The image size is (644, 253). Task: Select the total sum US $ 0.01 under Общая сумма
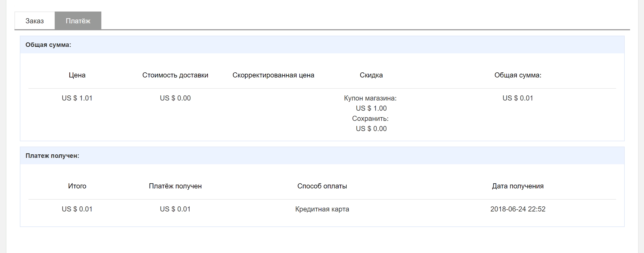(518, 98)
